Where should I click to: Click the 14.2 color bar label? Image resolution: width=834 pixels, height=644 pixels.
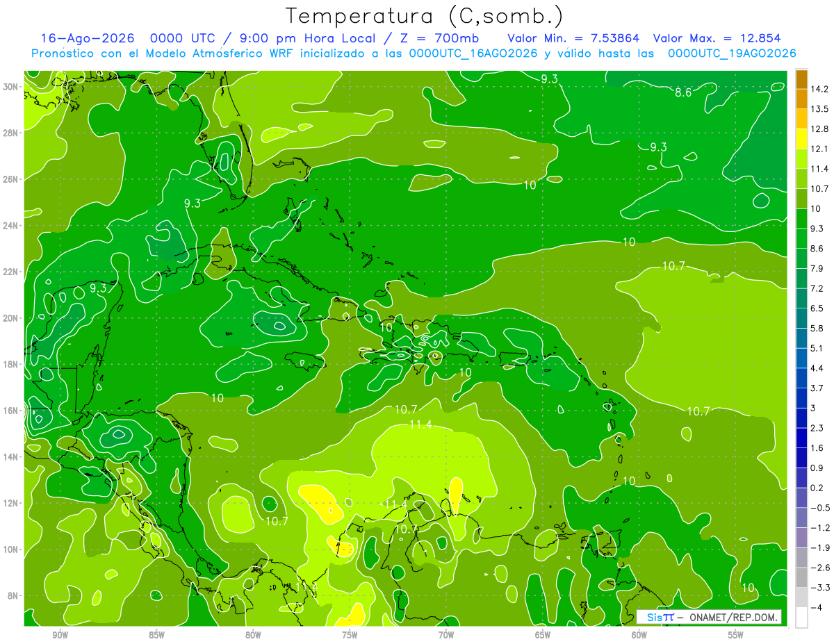coord(819,89)
